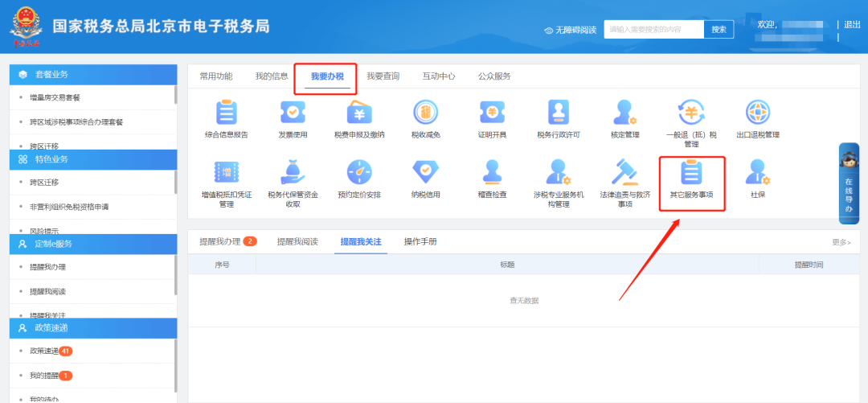
Task: Switch to the 常用功能 tab
Action: 216,76
